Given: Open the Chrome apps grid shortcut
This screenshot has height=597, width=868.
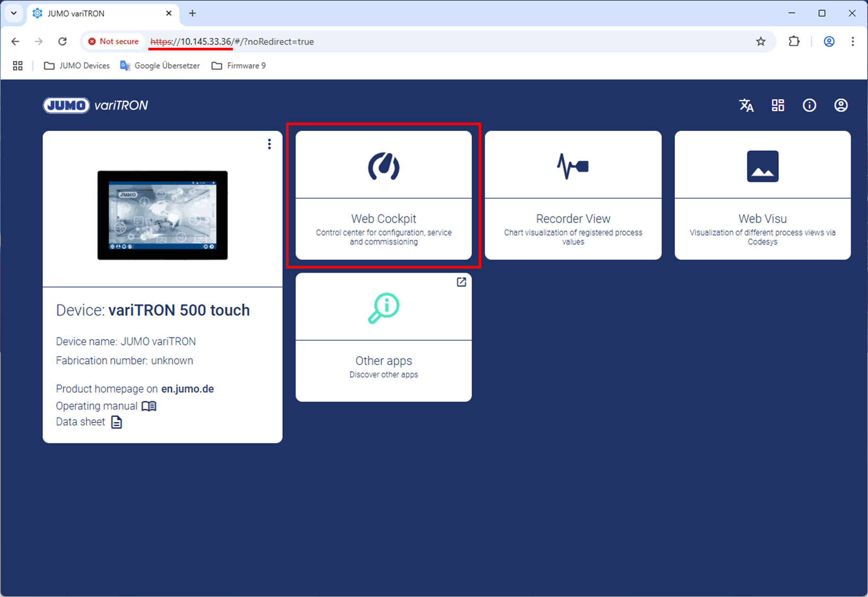Looking at the screenshot, I should point(18,66).
